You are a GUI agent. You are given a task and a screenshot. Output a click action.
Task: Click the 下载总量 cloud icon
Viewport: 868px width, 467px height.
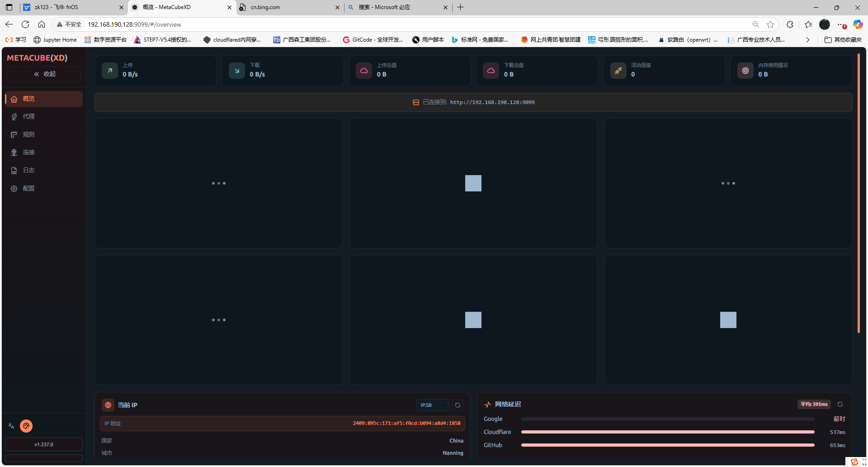tap(491, 71)
